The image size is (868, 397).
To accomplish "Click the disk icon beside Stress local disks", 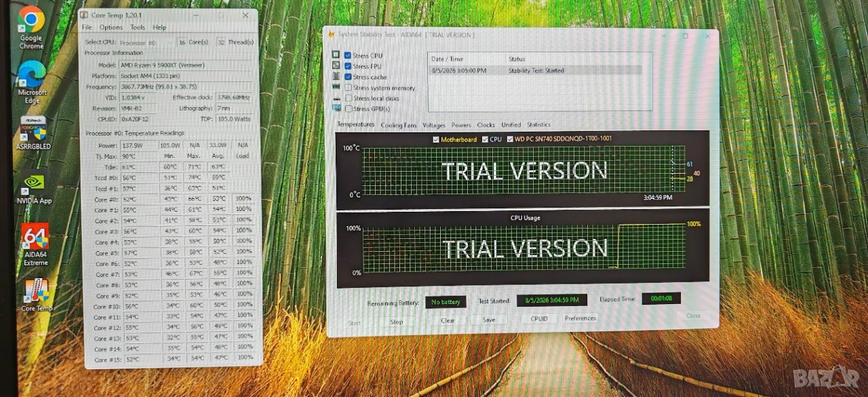I will (336, 98).
